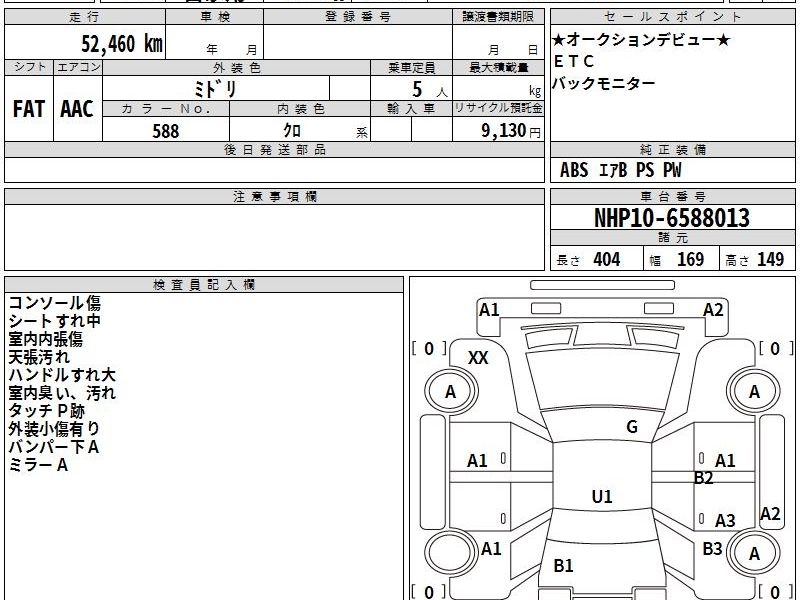The image size is (800, 600).
Task: Click inspector note シートすれ中
Action: (55, 320)
